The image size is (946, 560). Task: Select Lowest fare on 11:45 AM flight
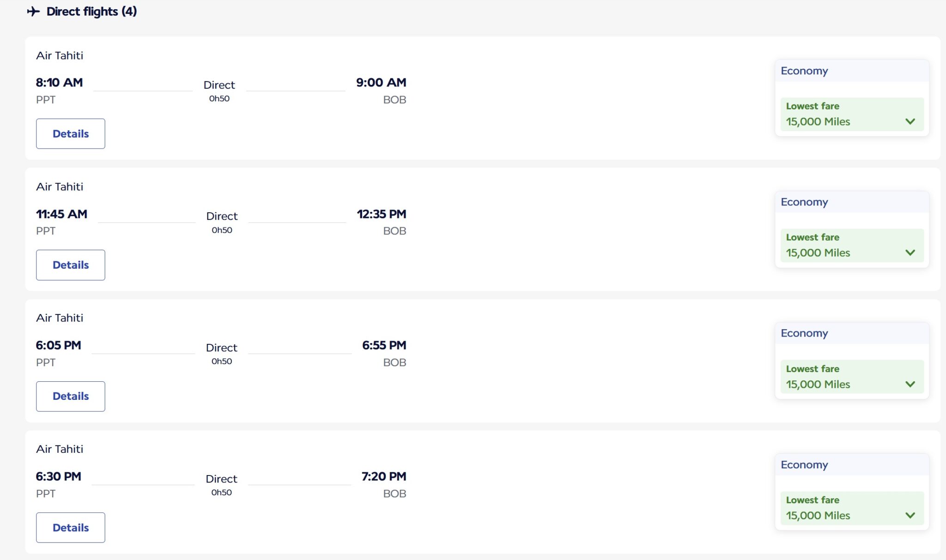(852, 246)
